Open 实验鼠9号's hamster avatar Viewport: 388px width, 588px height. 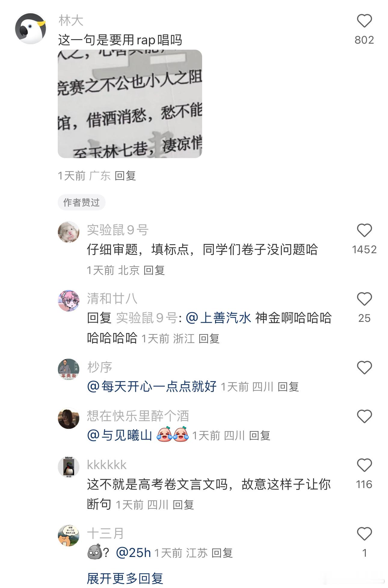[69, 232]
